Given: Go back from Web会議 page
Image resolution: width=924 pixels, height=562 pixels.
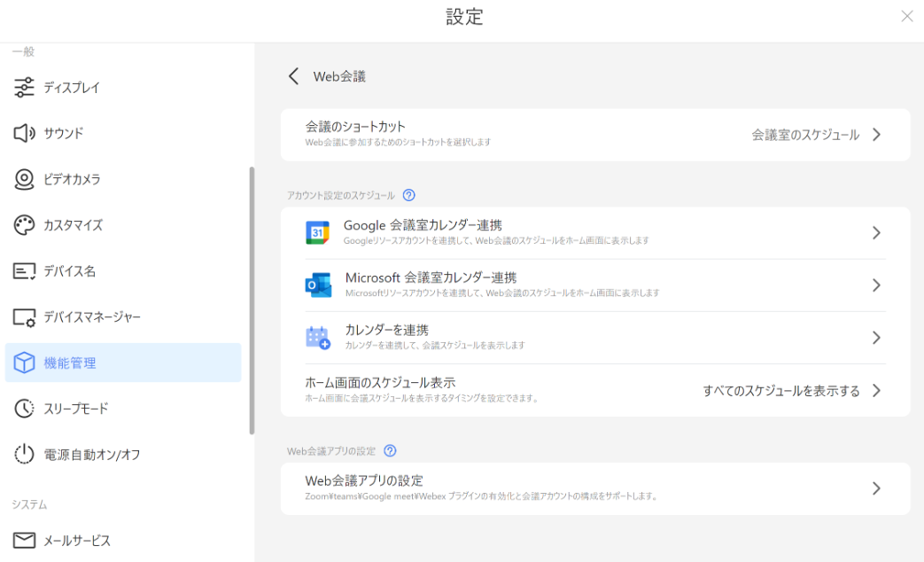Looking at the screenshot, I should (x=294, y=76).
